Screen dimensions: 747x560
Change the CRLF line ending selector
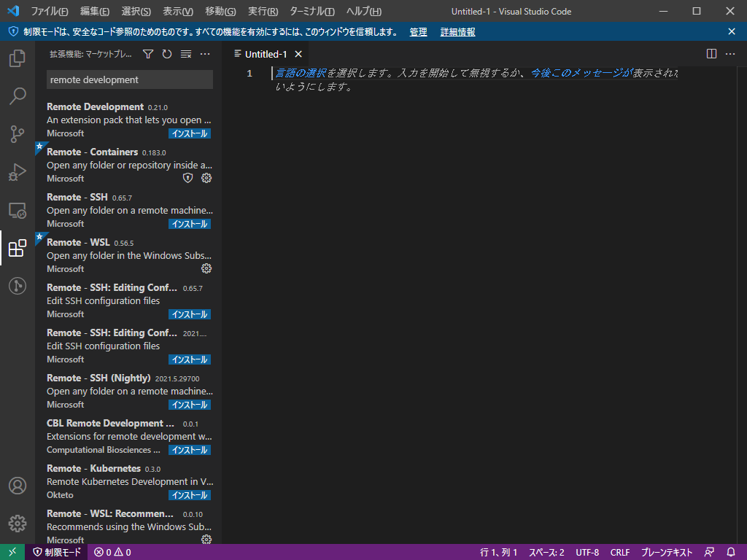point(620,552)
